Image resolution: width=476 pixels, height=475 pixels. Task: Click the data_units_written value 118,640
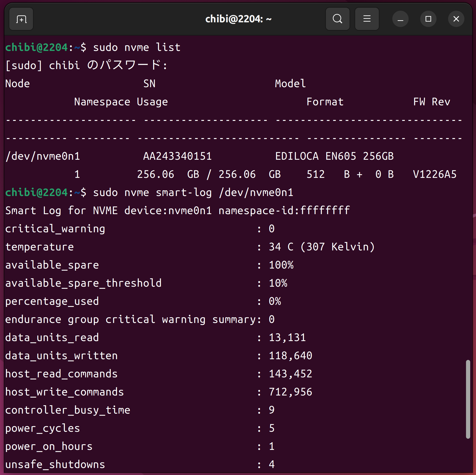290,356
